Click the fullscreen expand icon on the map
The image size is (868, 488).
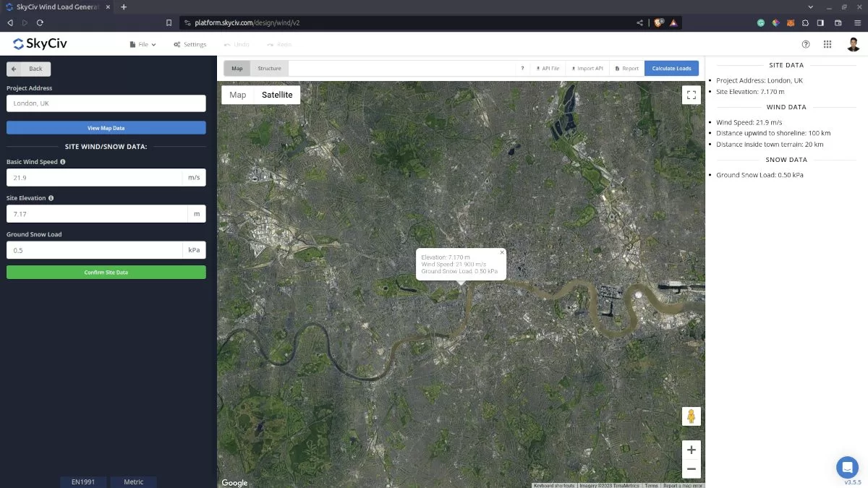691,94
